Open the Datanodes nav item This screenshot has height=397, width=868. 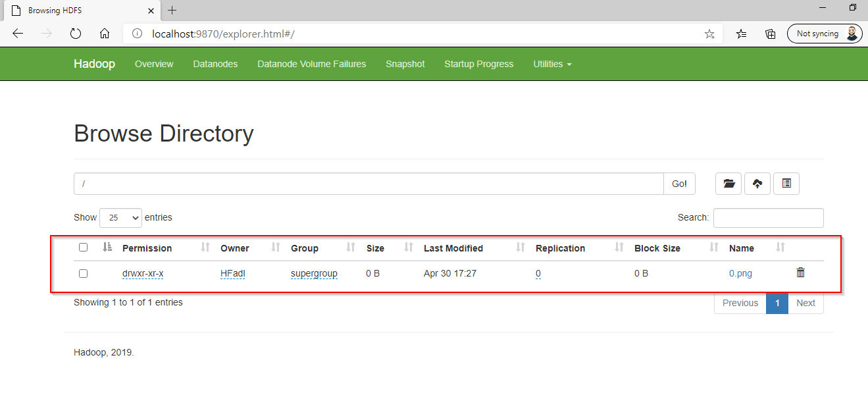(x=215, y=64)
